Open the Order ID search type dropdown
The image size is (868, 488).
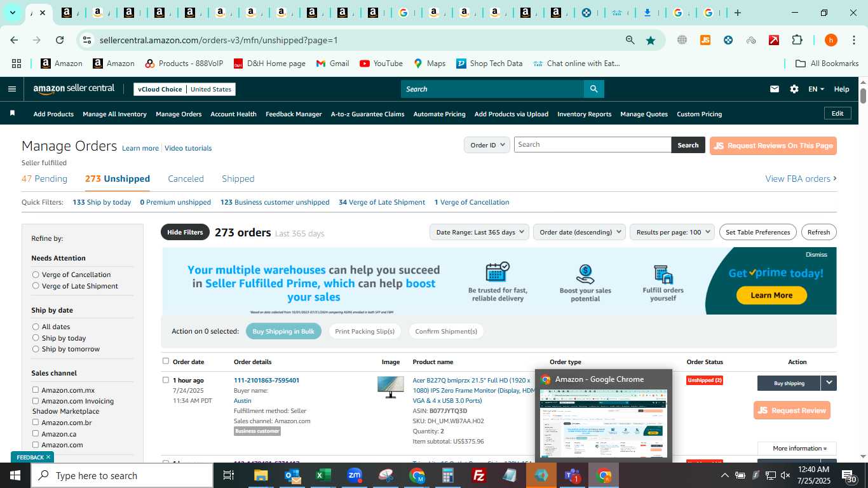[487, 145]
